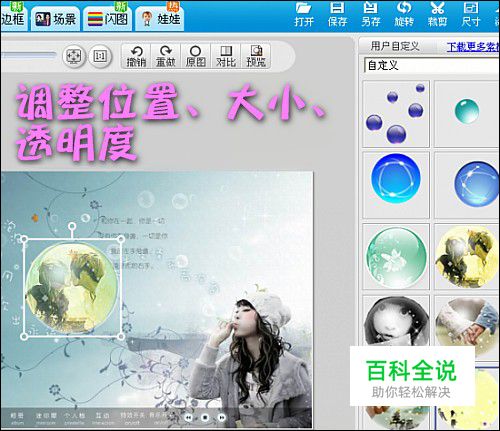This screenshot has height=431, width=500.
Task: Click the previous control in the picture
Action: pos(188,417)
